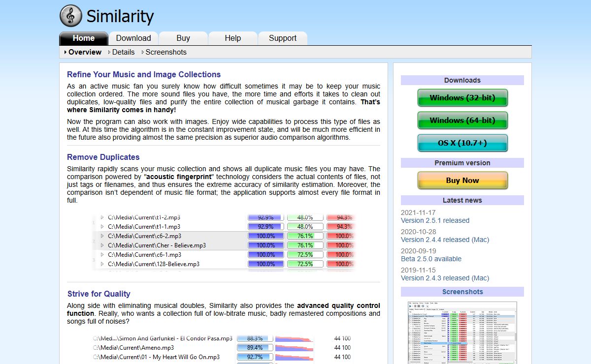Open the Home tab

[84, 38]
